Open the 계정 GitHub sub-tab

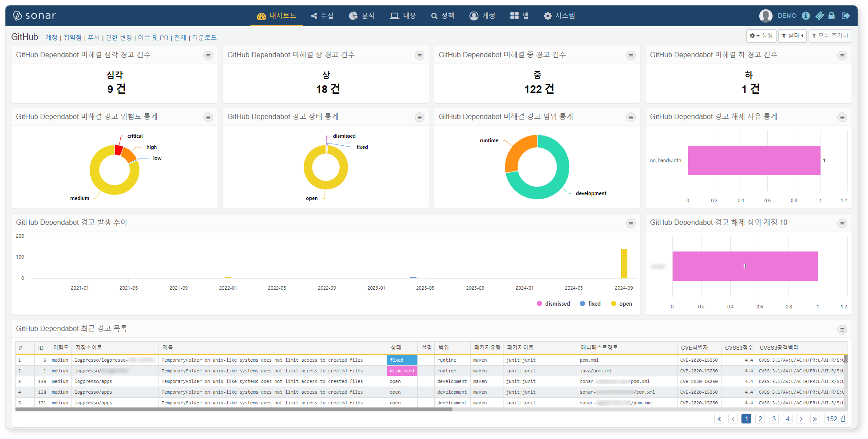(52, 37)
